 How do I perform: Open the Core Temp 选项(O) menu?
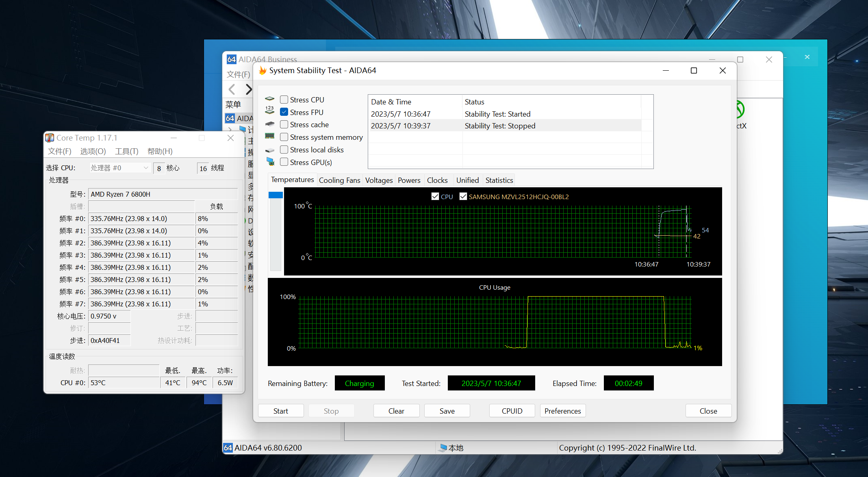[x=93, y=152]
